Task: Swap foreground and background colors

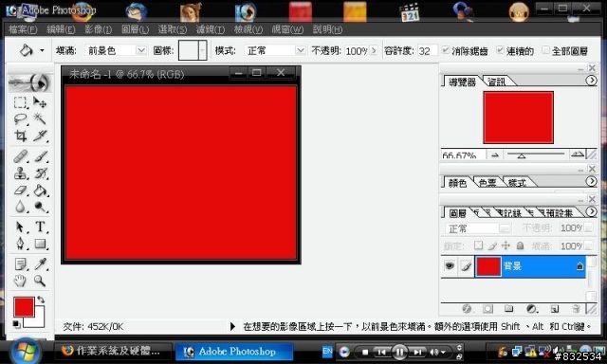Action: pyautogui.click(x=41, y=300)
